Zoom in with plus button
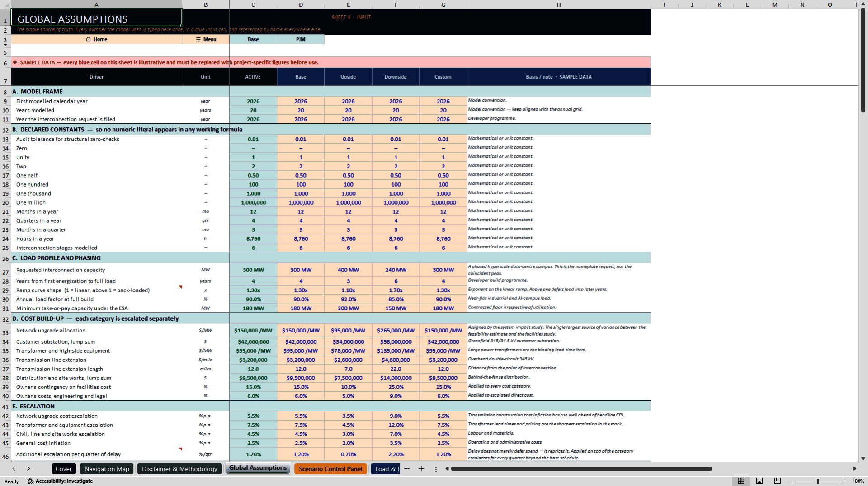 click(x=844, y=481)
